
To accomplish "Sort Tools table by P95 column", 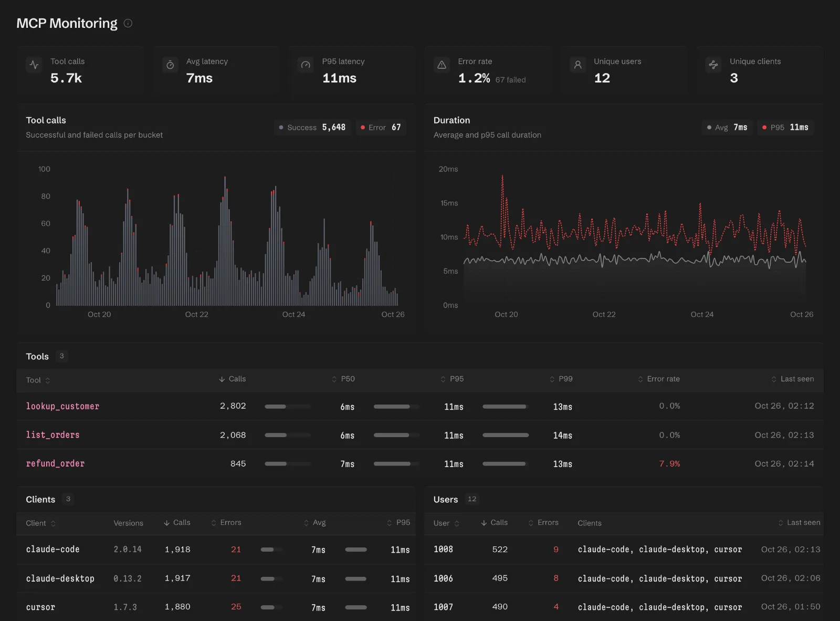I will pyautogui.click(x=452, y=379).
